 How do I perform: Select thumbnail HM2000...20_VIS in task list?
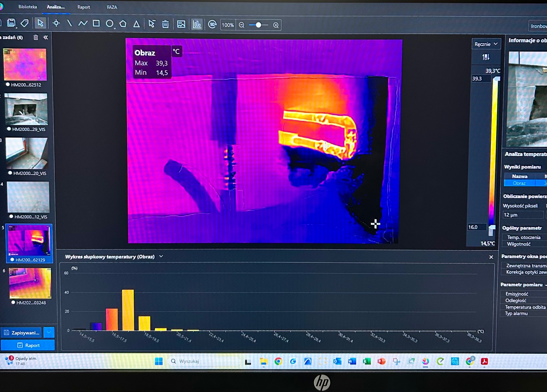click(27, 153)
